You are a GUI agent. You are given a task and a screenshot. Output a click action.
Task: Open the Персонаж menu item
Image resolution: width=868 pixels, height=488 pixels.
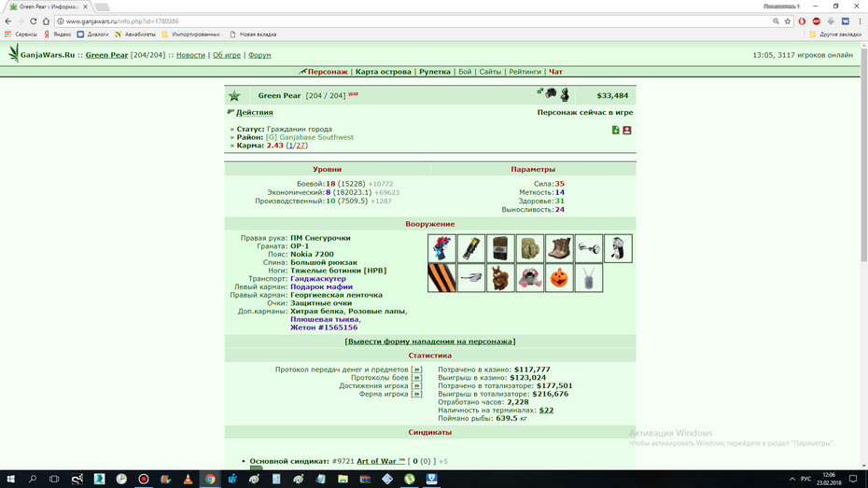coord(328,72)
